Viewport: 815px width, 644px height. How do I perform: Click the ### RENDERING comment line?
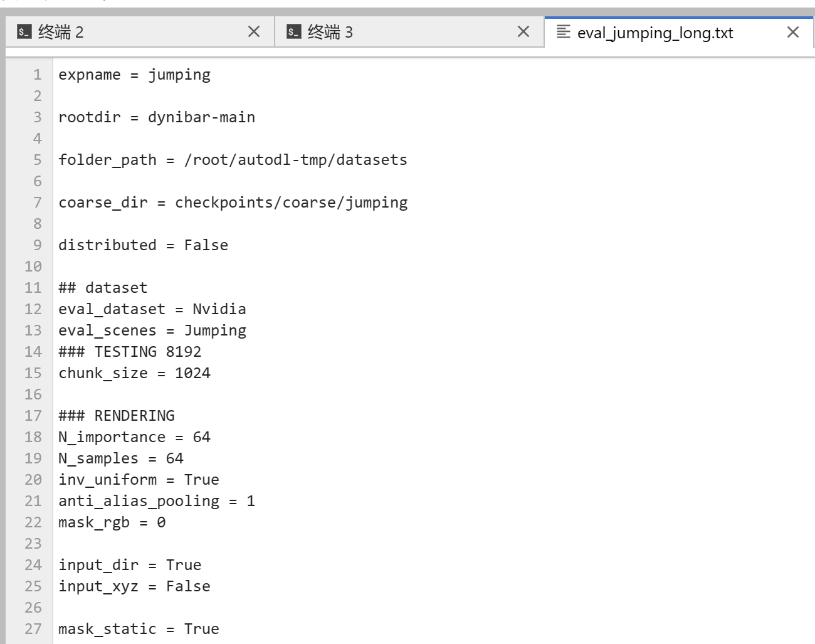point(115,415)
